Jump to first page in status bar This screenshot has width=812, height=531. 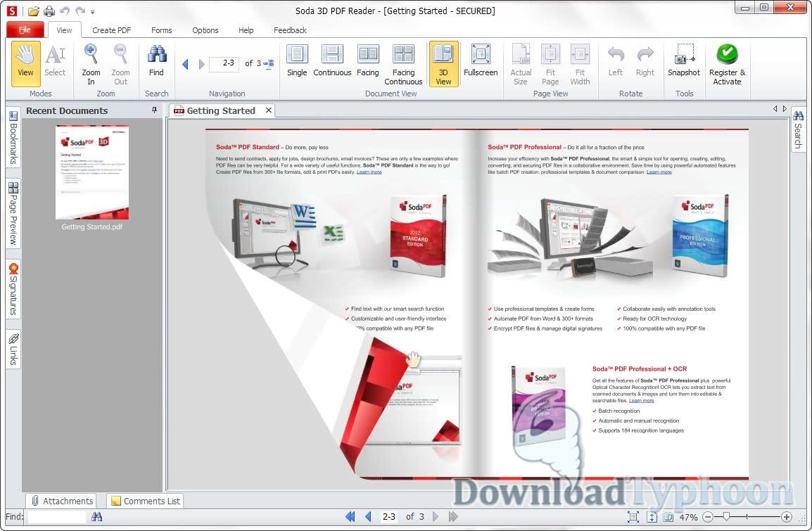tap(350, 516)
